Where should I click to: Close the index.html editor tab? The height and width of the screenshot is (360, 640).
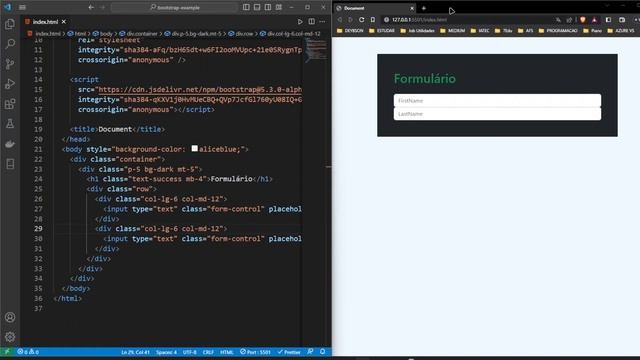click(x=64, y=22)
